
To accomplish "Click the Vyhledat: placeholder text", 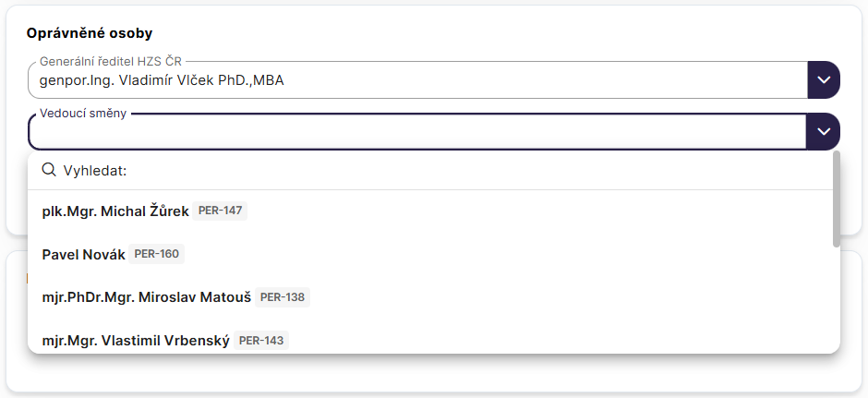I will tap(94, 171).
